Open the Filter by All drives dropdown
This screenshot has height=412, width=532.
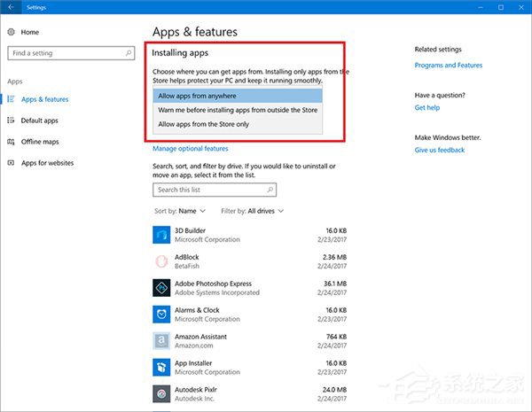tap(252, 211)
